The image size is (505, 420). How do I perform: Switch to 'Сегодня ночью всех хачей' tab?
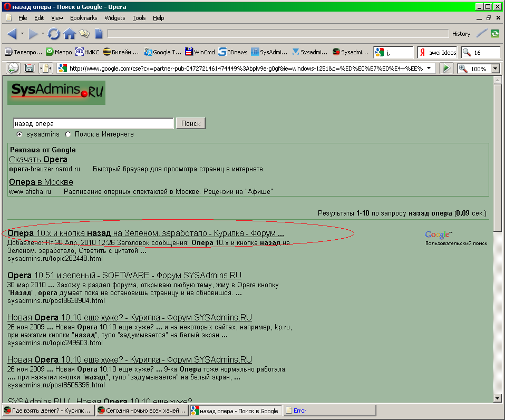[x=142, y=411]
